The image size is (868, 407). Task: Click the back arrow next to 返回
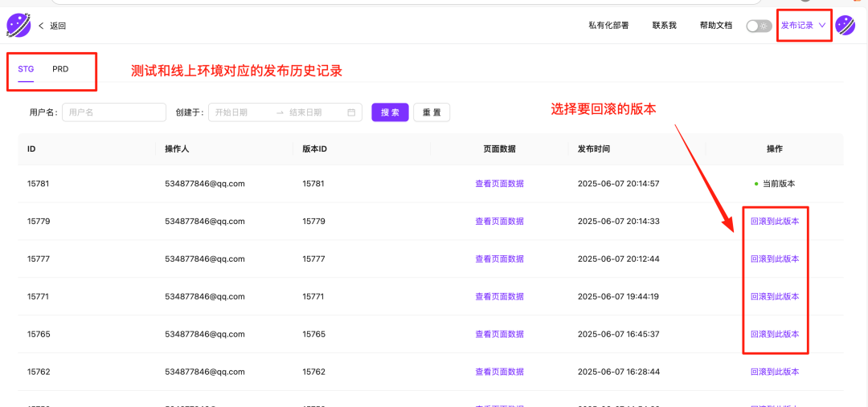coord(41,26)
